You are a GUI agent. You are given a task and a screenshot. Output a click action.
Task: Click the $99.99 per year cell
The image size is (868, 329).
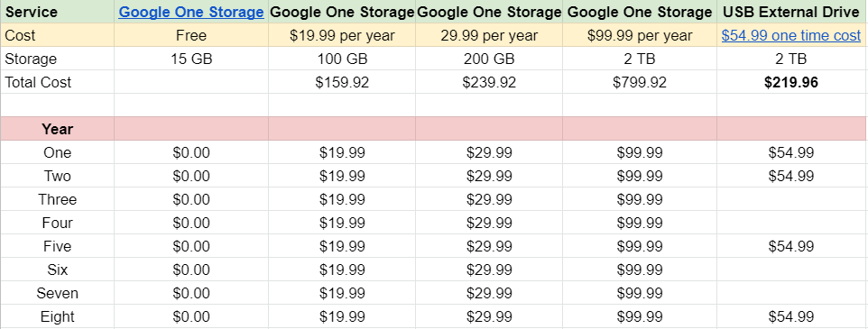pos(640,35)
